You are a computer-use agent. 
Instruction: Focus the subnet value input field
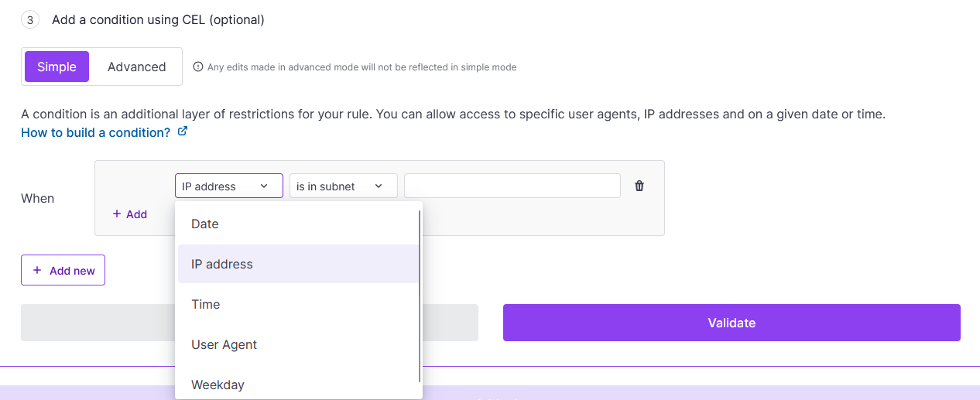click(x=512, y=186)
